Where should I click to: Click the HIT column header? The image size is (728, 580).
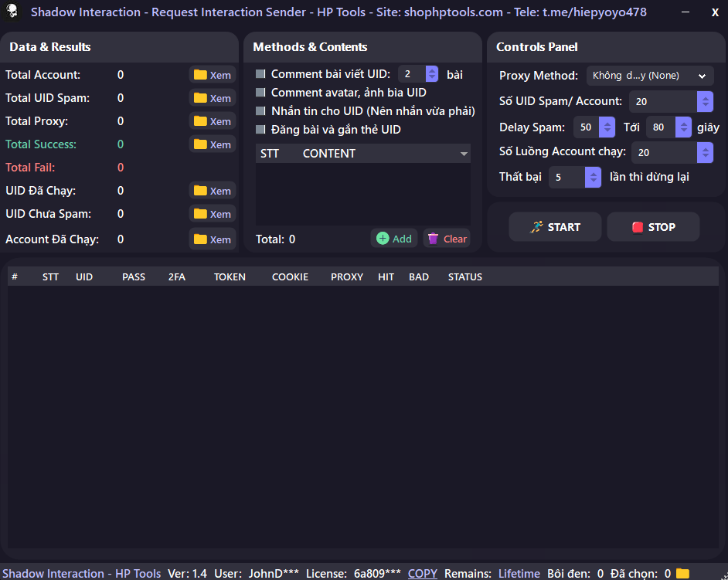point(386,277)
